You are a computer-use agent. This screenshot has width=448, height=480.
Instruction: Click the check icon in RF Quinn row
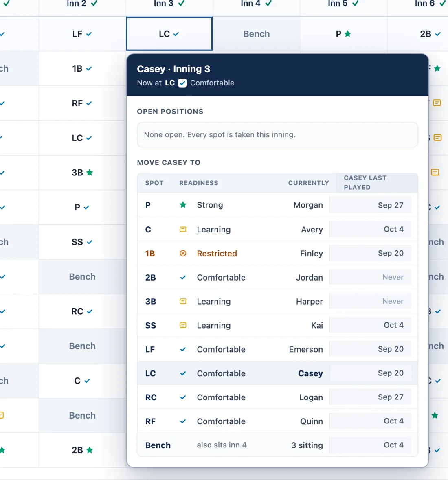183,421
